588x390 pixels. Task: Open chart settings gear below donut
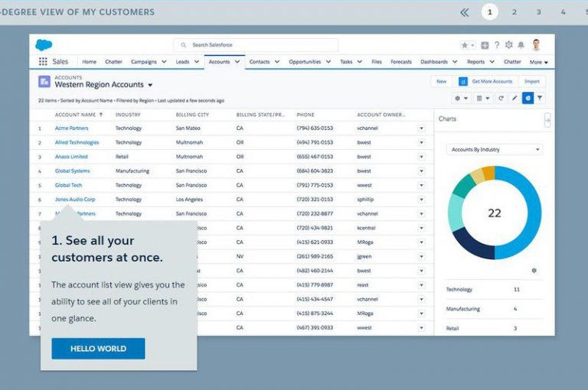(534, 271)
